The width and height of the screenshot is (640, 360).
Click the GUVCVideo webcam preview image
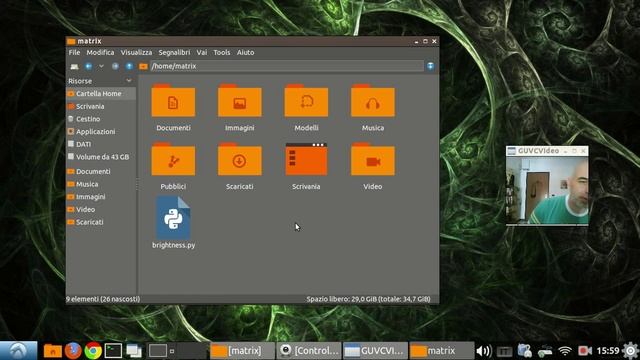(x=547, y=190)
